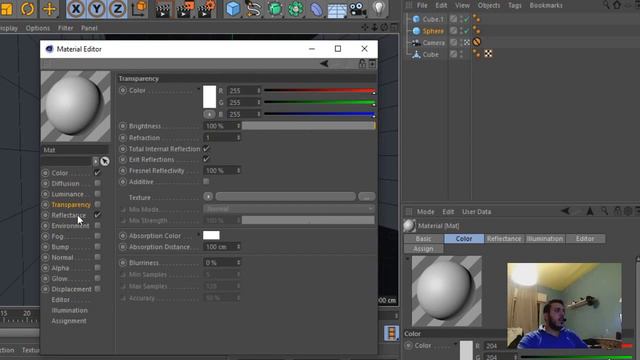Viewport: 640px width, 360px height.
Task: Enable the Luminance channel checkbox
Action: [x=98, y=194]
